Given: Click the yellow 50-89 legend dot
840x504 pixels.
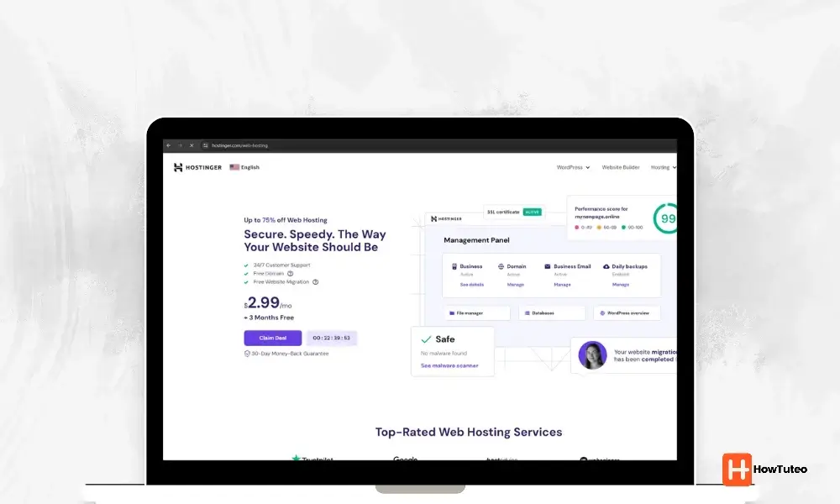Looking at the screenshot, I should pyautogui.click(x=600, y=228).
